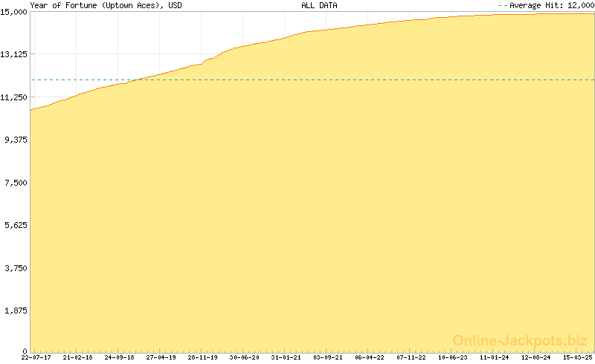This screenshot has height=364, width=595.
Task: Select the 06-04-22 date on x-axis
Action: [x=369, y=357]
